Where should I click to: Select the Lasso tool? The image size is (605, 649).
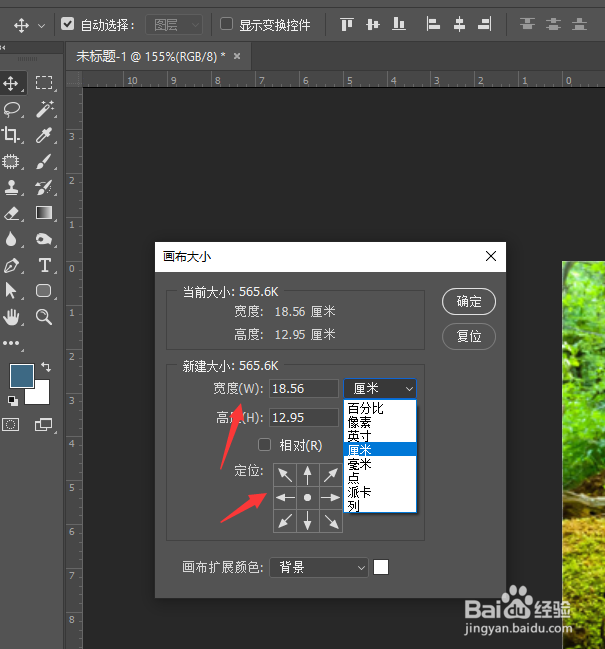[x=11, y=109]
